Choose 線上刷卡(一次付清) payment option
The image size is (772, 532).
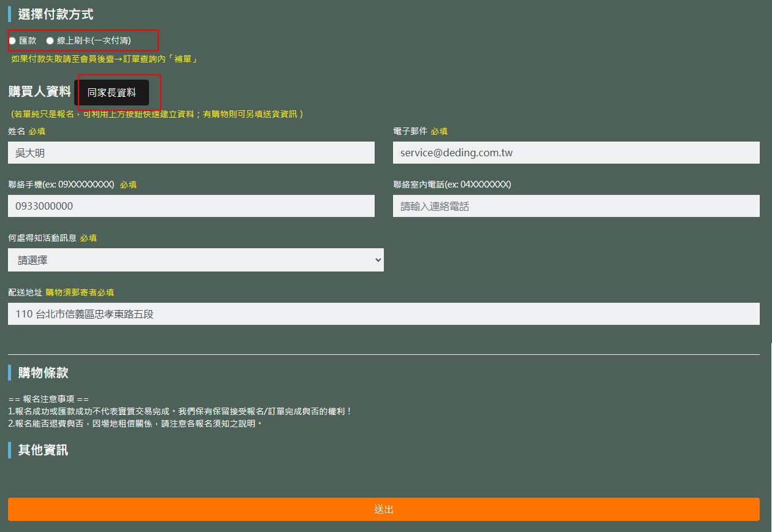tap(50, 40)
